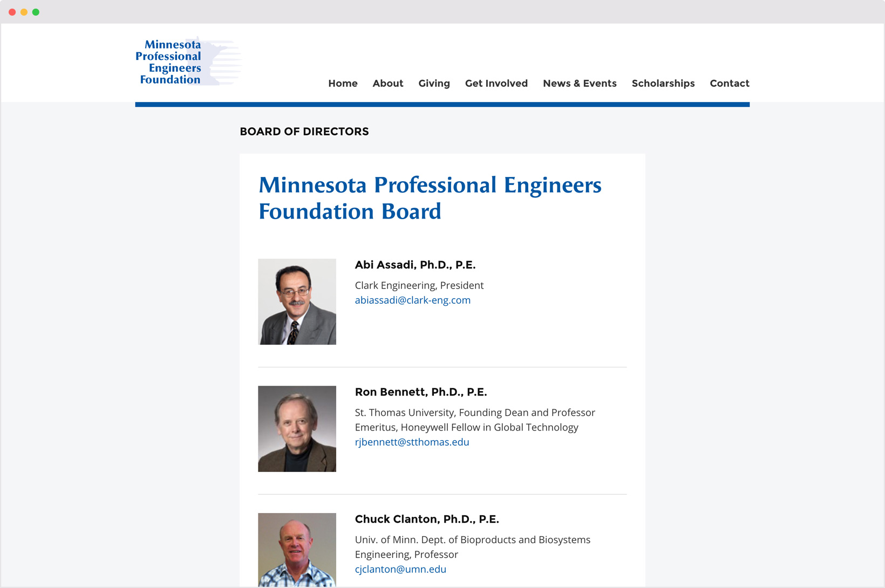Select the name Chuck Clanton, Ph.D., P.E.
This screenshot has width=885, height=588.
[427, 519]
